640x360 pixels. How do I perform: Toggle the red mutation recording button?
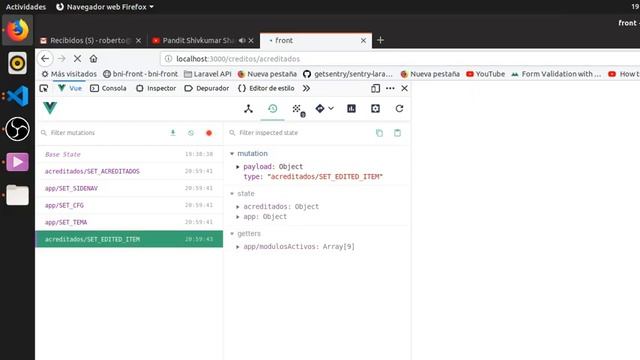pyautogui.click(x=209, y=133)
